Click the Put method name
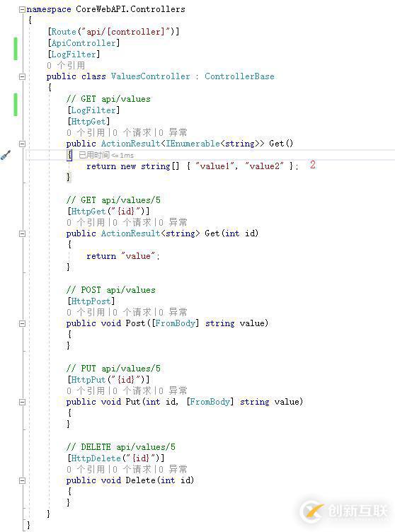Image resolution: width=395 pixels, height=532 pixels. [x=133, y=402]
